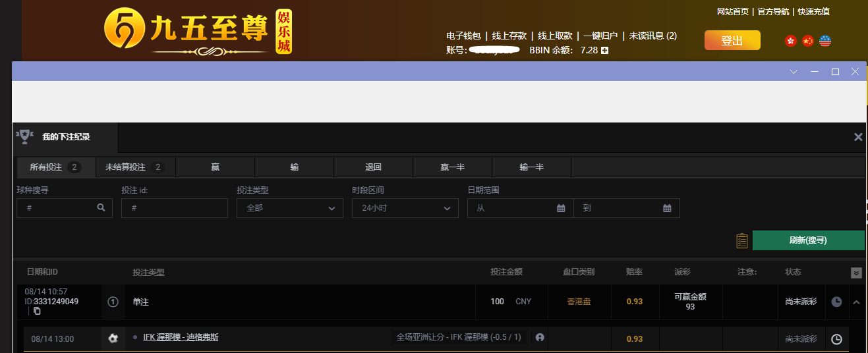The height and width of the screenshot is (353, 868).
Task: Click the 到 end date field
Action: pos(627,207)
